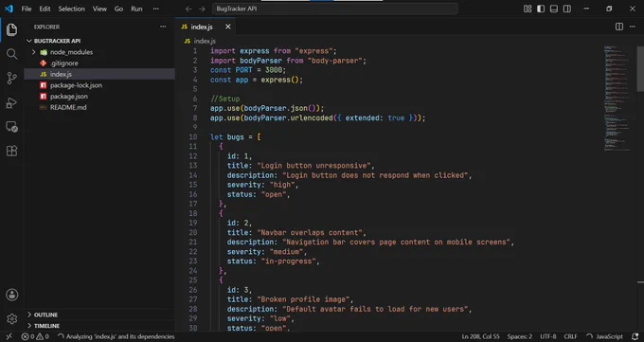The height and width of the screenshot is (342, 644).
Task: Open the remote window status icon
Action: tap(9, 336)
